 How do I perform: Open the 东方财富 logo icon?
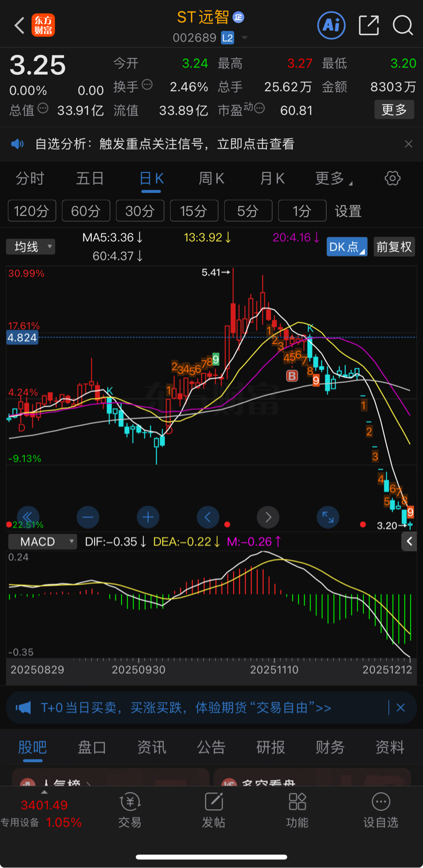[44, 25]
